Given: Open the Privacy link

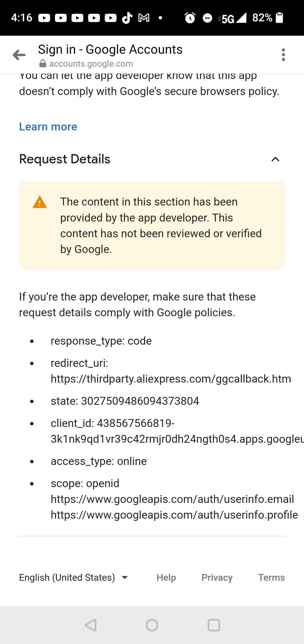Looking at the screenshot, I should tap(217, 577).
